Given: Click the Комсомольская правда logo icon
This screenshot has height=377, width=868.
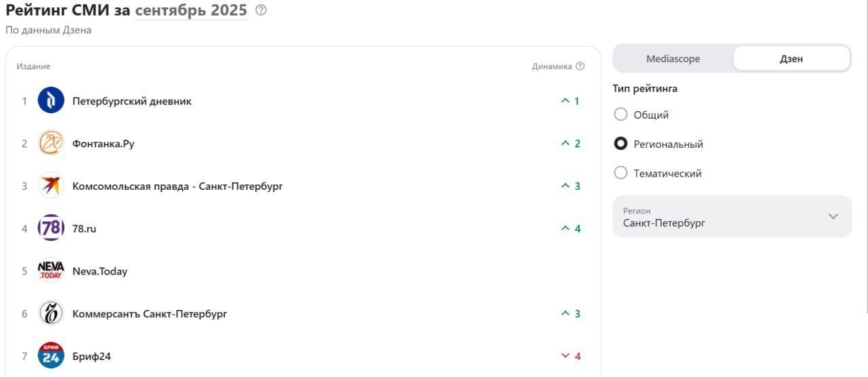Looking at the screenshot, I should point(51,186).
